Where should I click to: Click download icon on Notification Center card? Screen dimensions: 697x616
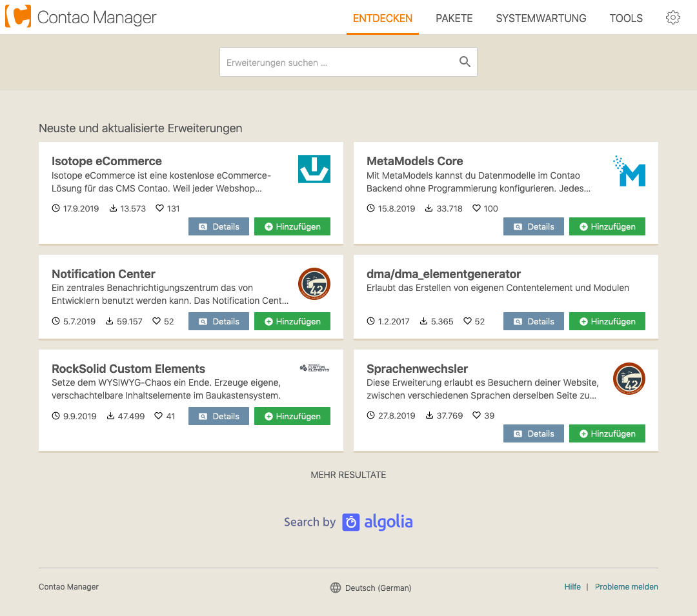(109, 321)
